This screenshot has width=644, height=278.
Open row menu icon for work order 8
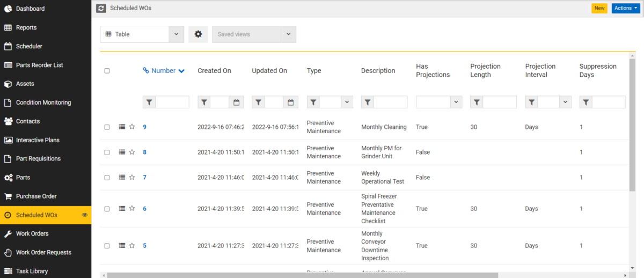point(122,152)
